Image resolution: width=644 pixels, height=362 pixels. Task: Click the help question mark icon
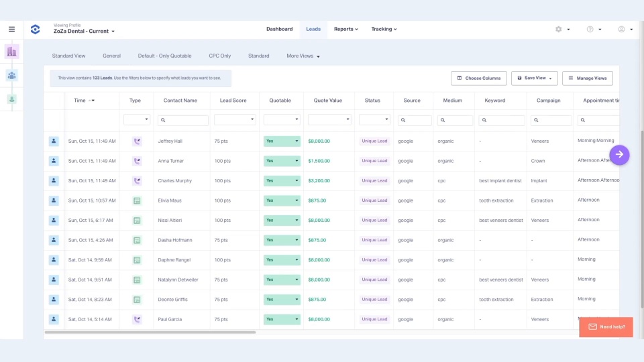click(x=590, y=29)
